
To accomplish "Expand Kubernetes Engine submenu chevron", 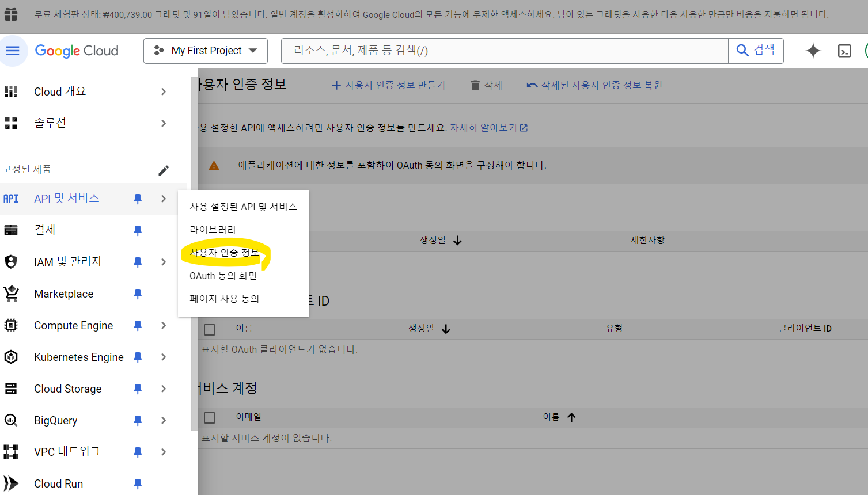I will click(164, 357).
